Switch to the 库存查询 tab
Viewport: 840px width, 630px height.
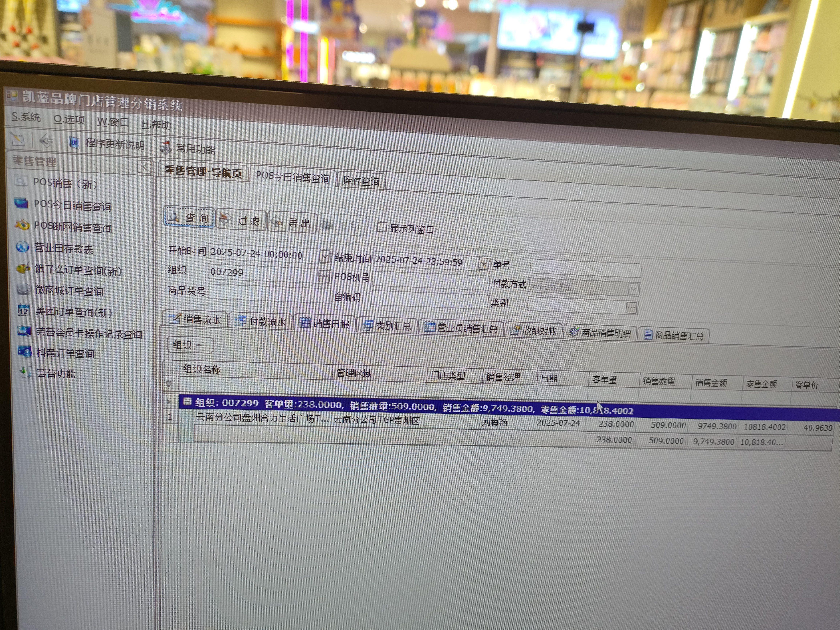pyautogui.click(x=361, y=181)
